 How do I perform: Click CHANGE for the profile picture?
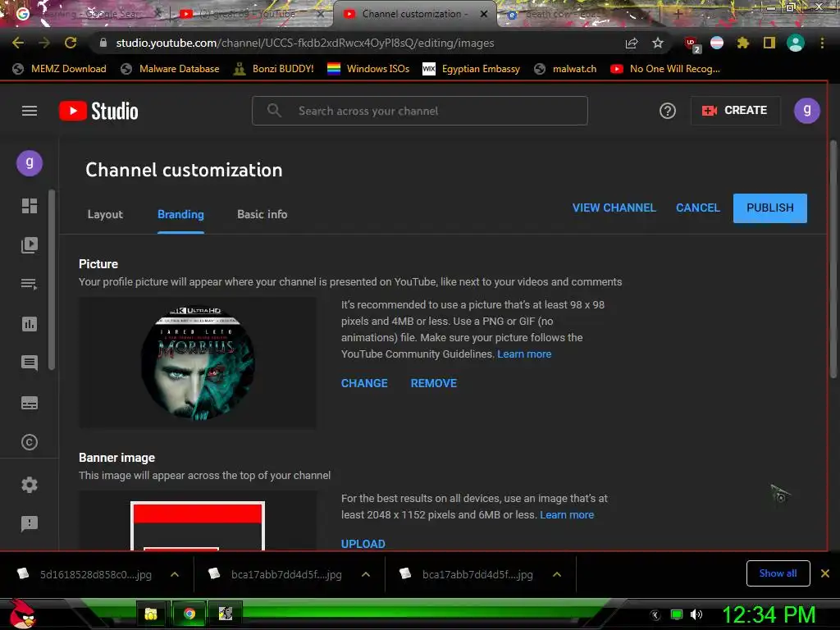pyautogui.click(x=364, y=383)
